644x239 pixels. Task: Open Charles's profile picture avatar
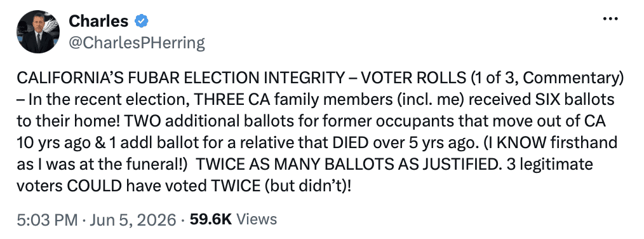pyautogui.click(x=38, y=32)
